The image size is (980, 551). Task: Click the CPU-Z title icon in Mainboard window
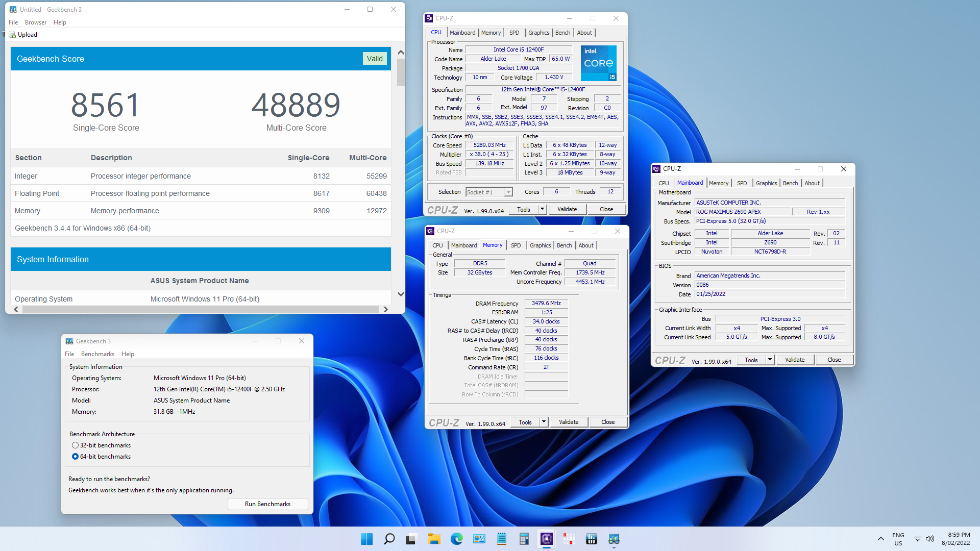point(656,169)
